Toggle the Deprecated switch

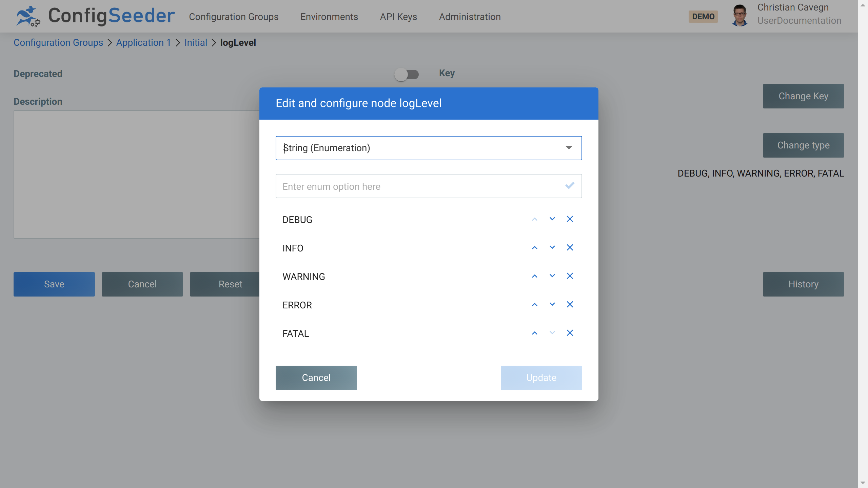tap(407, 74)
